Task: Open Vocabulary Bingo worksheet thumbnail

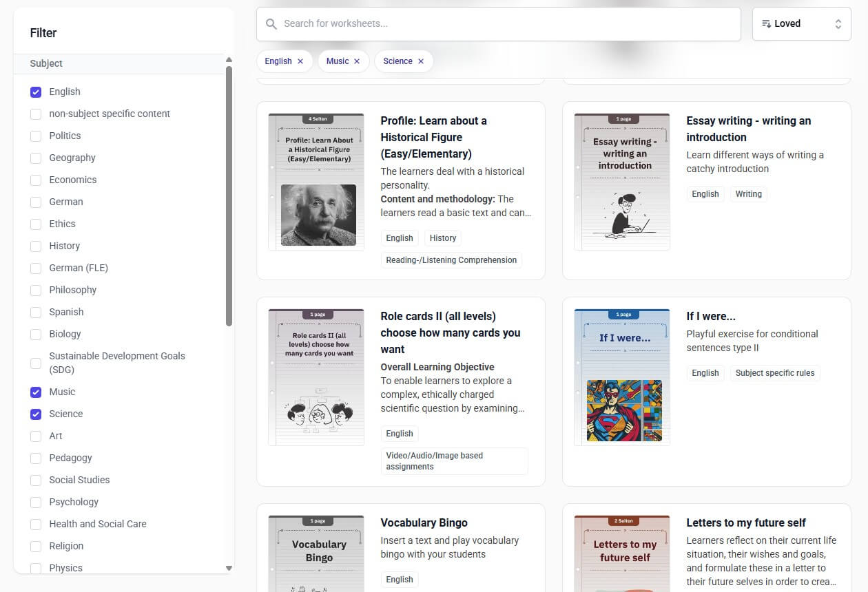Action: 316,553
